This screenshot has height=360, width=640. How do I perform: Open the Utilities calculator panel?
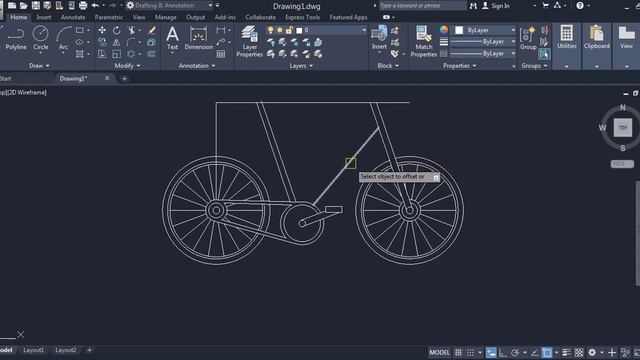pyautogui.click(x=567, y=37)
